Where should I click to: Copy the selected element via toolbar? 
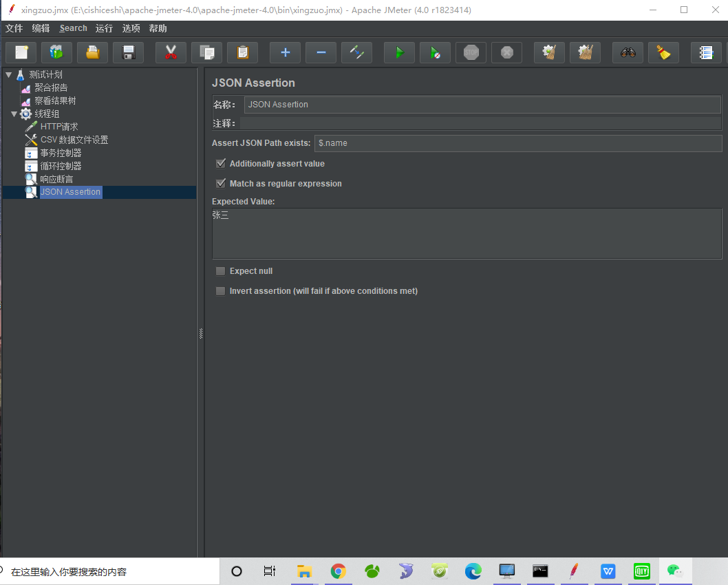(206, 52)
